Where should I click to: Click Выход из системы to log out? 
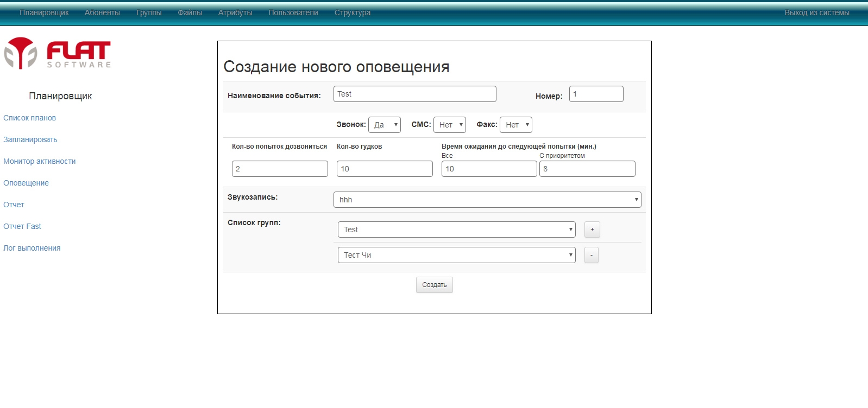pos(817,12)
